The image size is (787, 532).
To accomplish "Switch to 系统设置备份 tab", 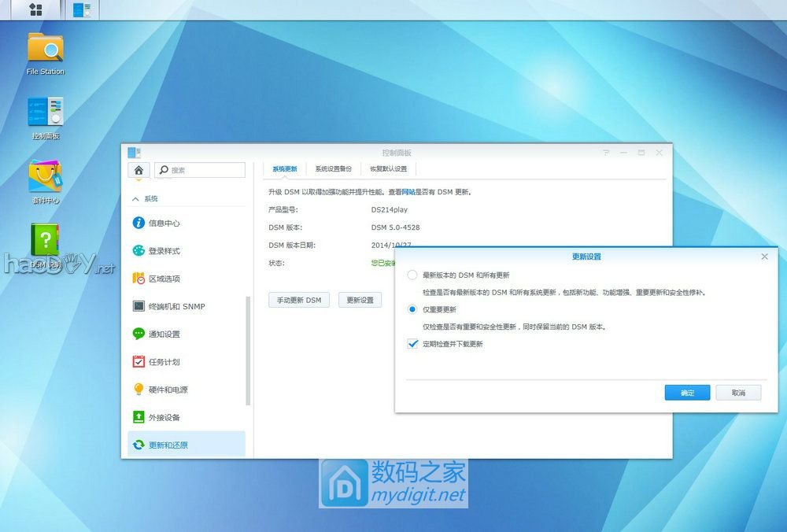I will 334,169.
